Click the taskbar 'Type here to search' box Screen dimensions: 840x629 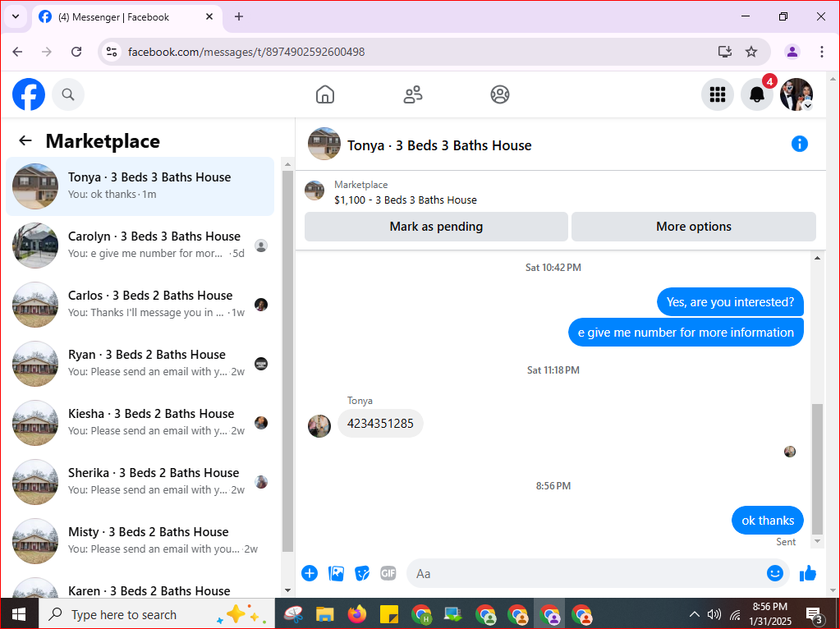157,614
